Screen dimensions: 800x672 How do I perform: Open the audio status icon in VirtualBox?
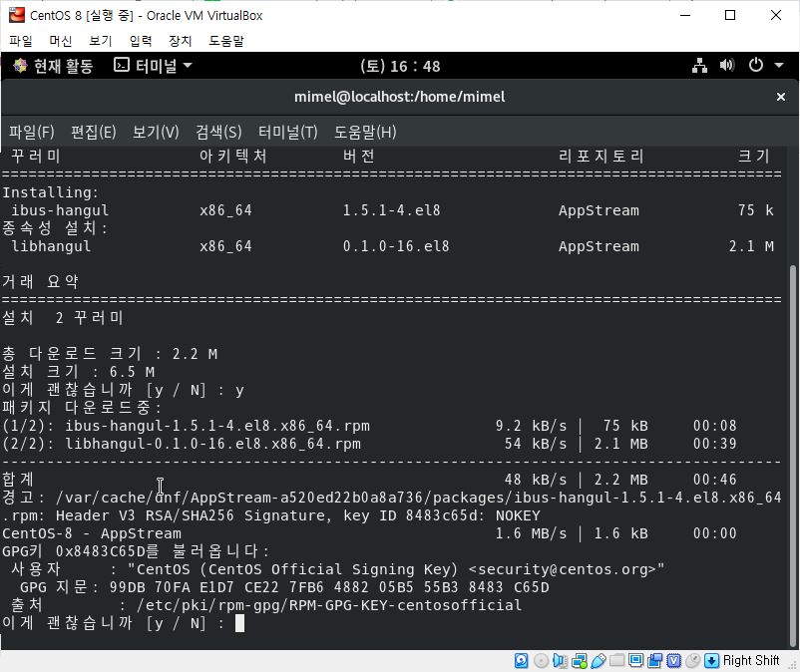(560, 661)
